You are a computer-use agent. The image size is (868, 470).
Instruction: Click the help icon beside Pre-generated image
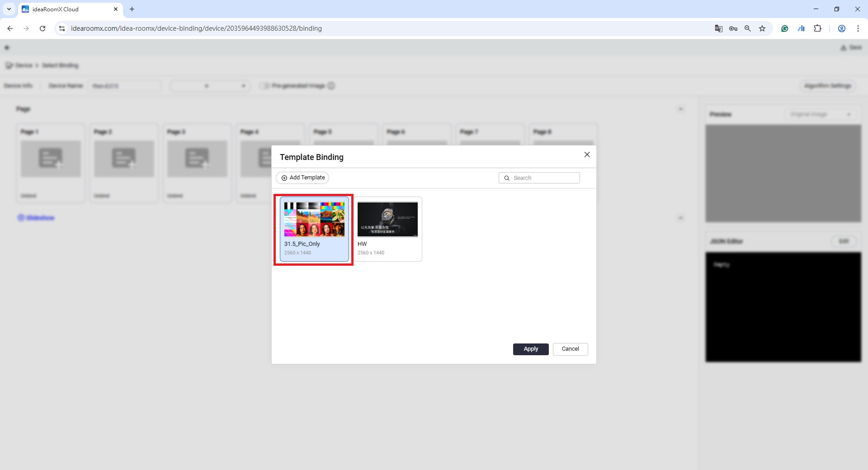(331, 86)
